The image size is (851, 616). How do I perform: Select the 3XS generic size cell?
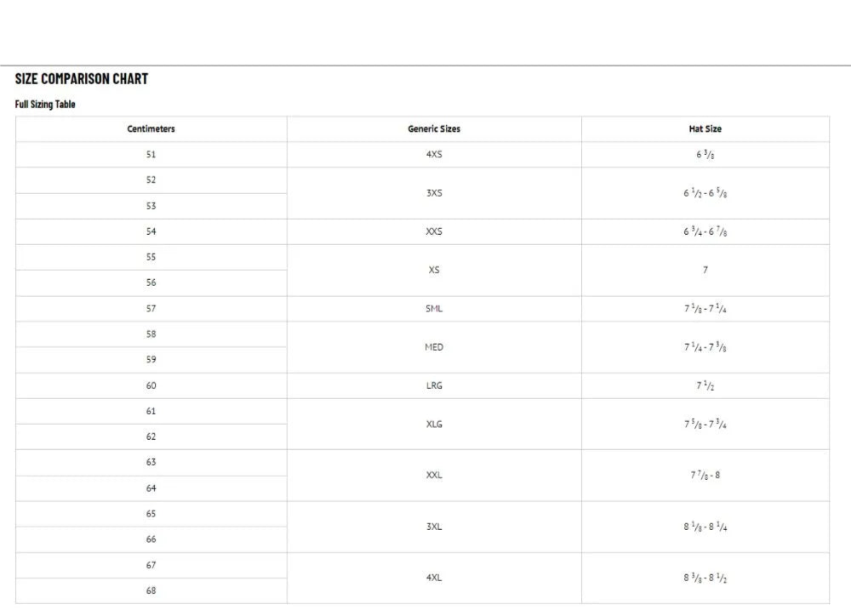[434, 193]
